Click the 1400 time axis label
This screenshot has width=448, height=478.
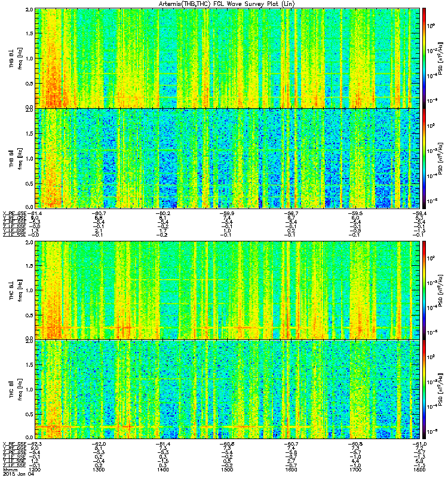162,470
